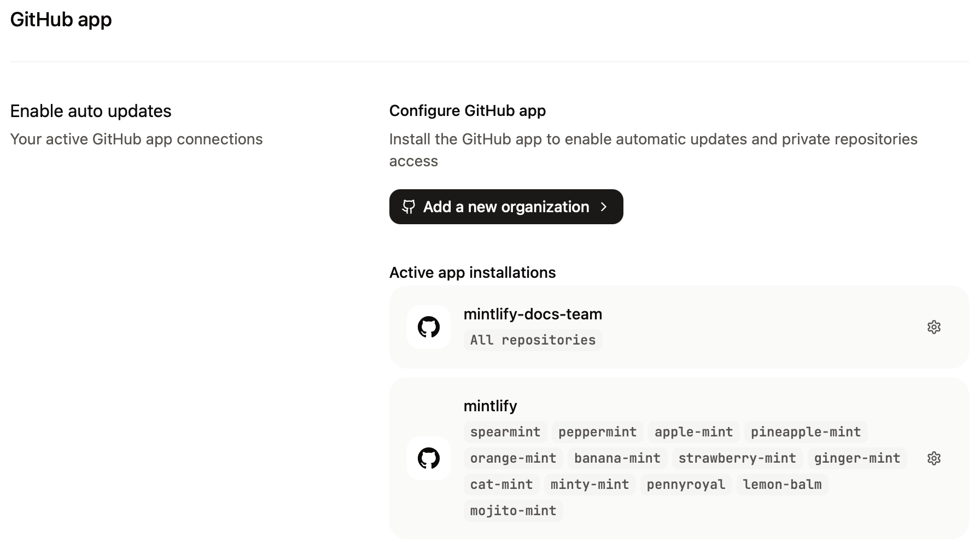Open settings gear for mintlify installation
This screenshot has width=980, height=548.
pyautogui.click(x=934, y=458)
